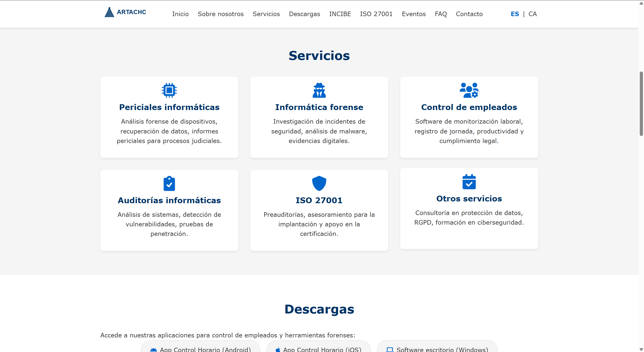The image size is (644, 352).
Task: Click the shield icon above ISO 27001
Action: 319,183
